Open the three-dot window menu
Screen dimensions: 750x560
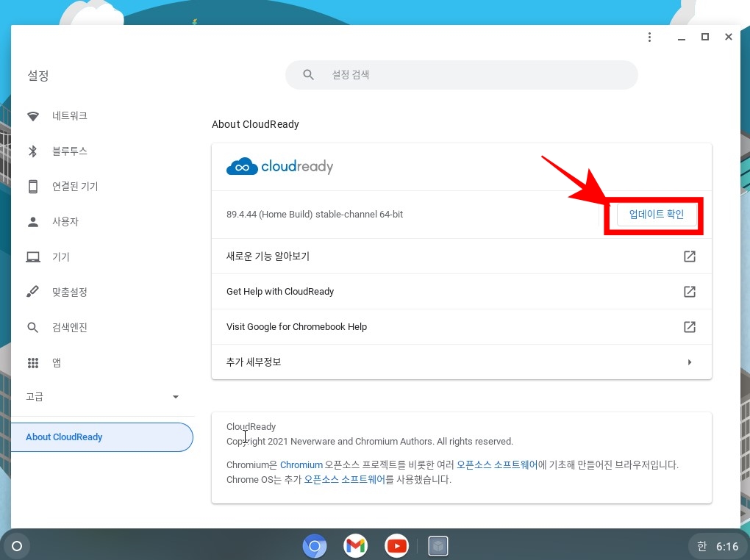pyautogui.click(x=649, y=37)
